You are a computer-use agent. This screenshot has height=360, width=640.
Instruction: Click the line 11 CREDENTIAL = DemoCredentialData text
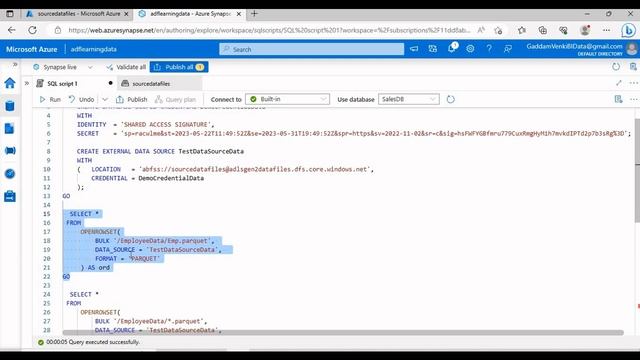147,178
